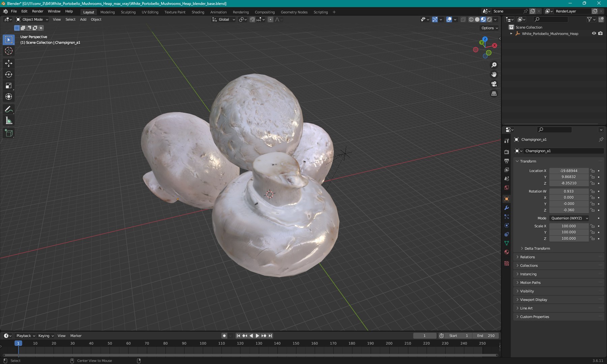This screenshot has height=364, width=607.
Task: Open the rotation Mode Quaternion dropdown
Action: tap(569, 218)
